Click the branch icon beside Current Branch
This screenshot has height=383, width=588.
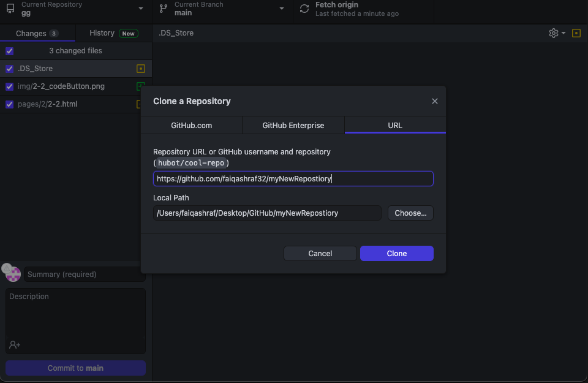coord(164,8)
